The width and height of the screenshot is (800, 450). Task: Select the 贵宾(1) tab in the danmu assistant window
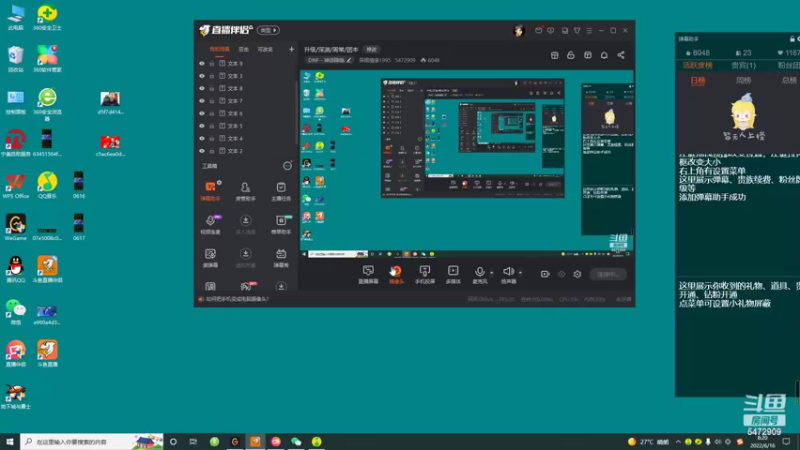click(743, 65)
